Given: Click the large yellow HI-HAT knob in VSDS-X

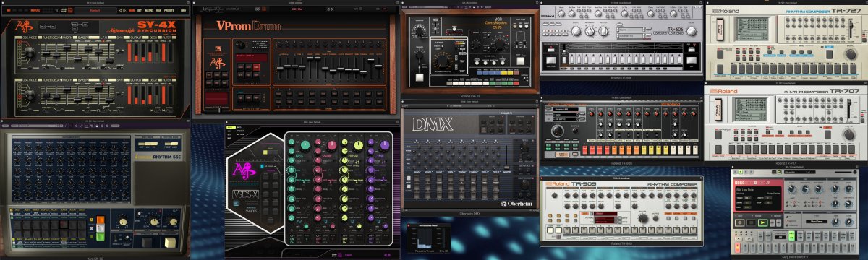Looking at the screenshot, I should click(358, 144).
